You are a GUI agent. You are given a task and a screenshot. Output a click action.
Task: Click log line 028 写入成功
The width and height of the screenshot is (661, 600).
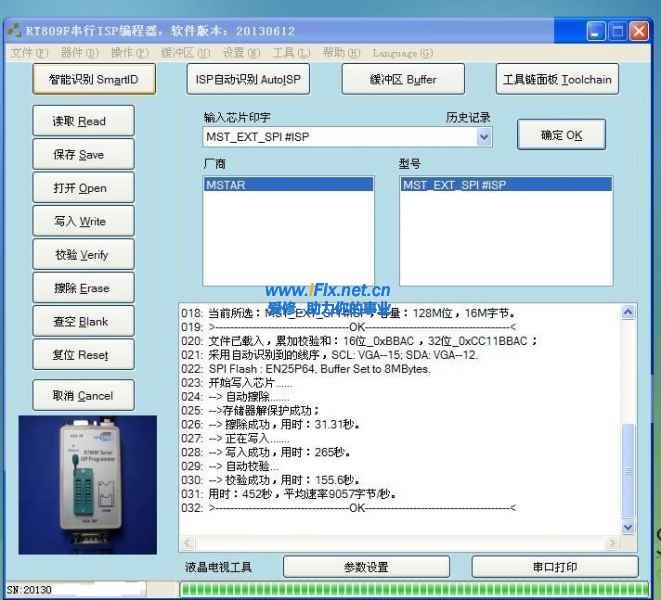266,452
